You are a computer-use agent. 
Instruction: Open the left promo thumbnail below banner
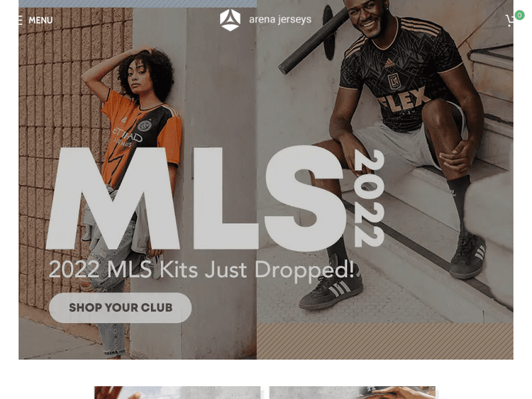177,393
